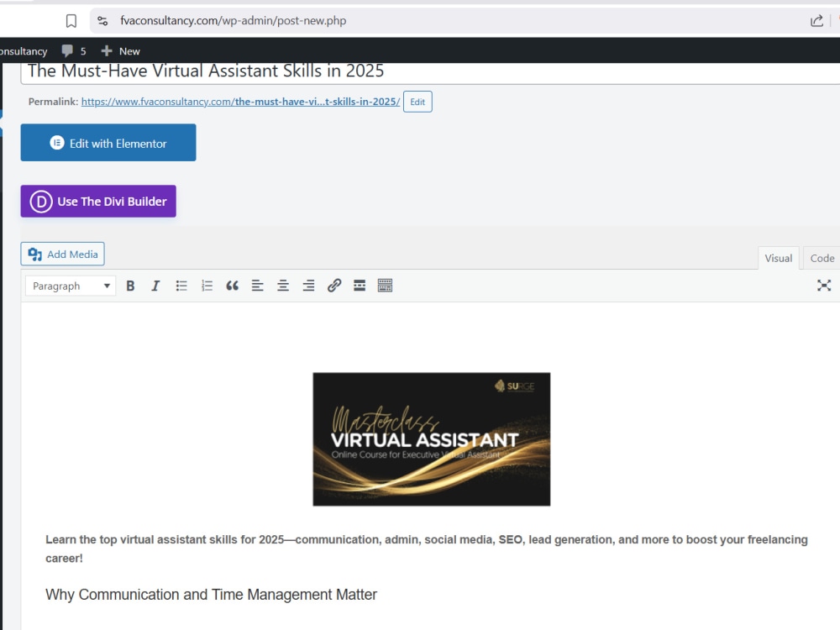Switch to the Visual editor tab
This screenshot has height=630, width=840.
(x=779, y=258)
